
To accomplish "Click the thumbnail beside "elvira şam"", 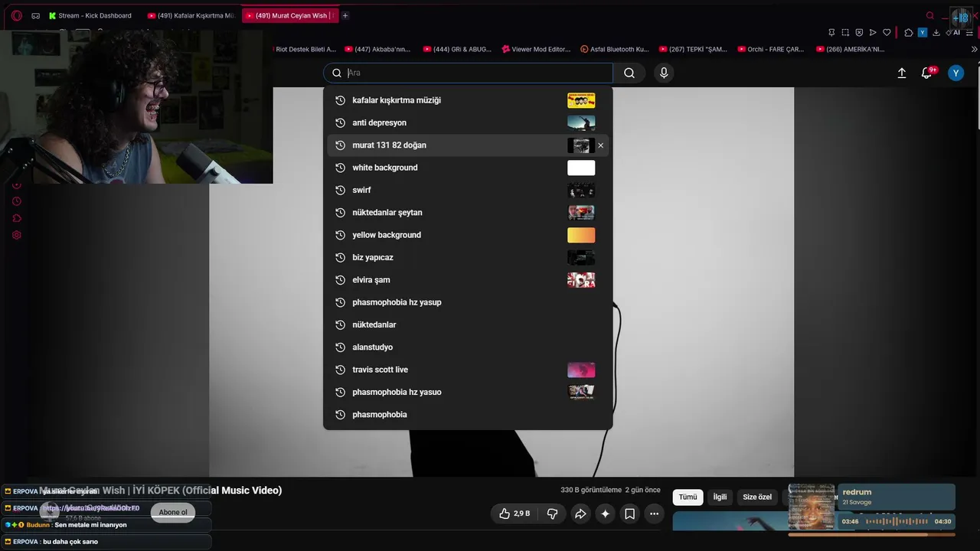I will click(x=581, y=280).
